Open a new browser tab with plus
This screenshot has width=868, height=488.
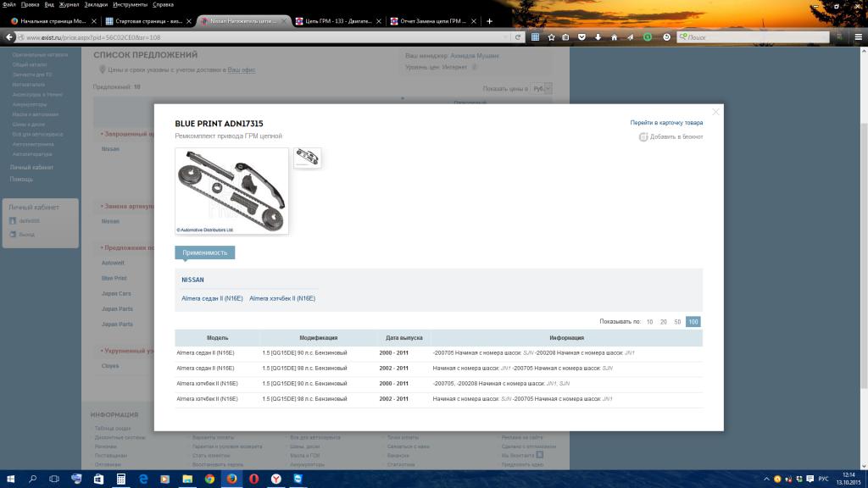coord(489,21)
